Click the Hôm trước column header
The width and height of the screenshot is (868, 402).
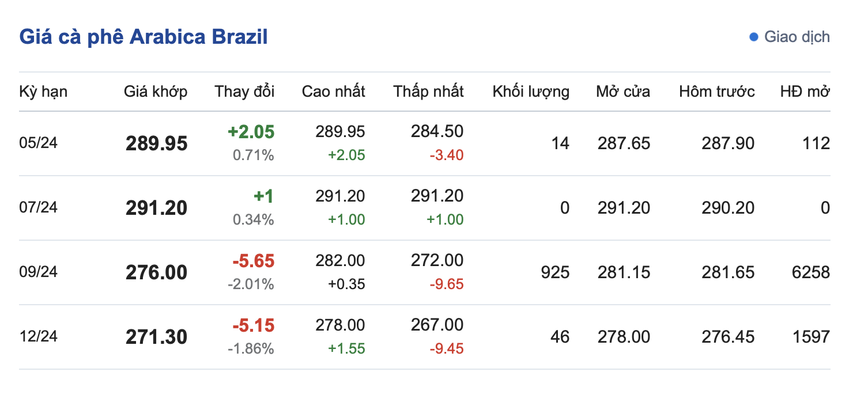pyautogui.click(x=716, y=92)
